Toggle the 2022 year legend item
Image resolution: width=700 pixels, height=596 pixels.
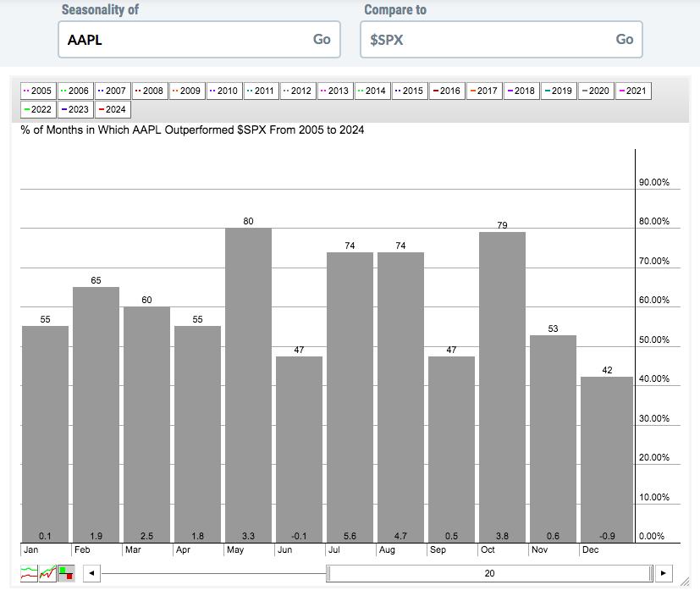point(37,109)
